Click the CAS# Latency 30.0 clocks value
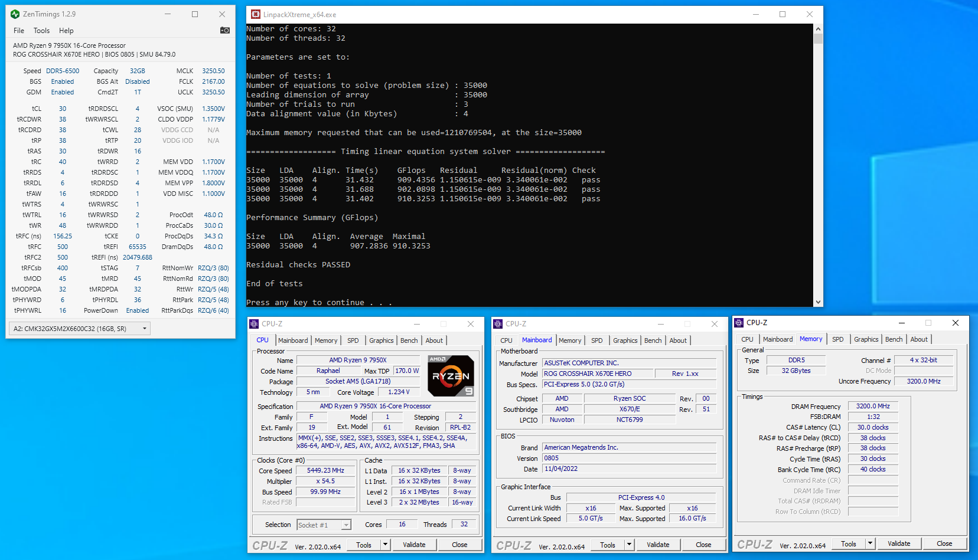Viewport: 978px width, 560px height. click(873, 427)
